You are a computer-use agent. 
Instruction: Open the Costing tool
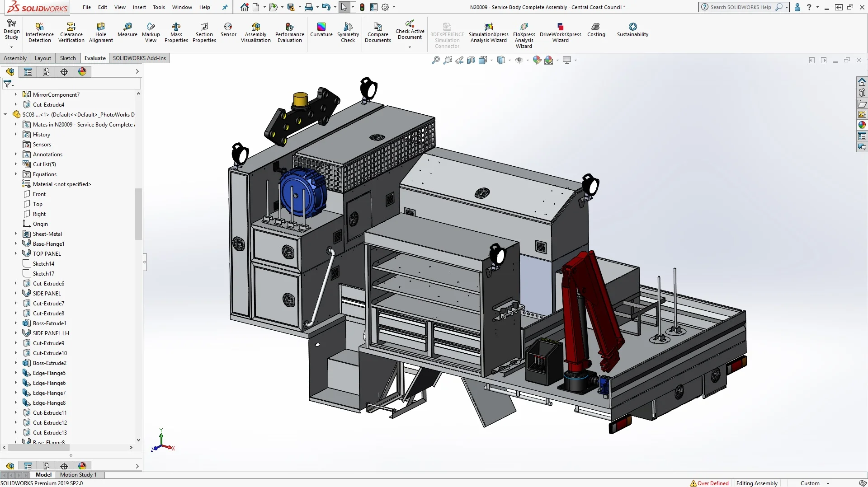coord(596,30)
